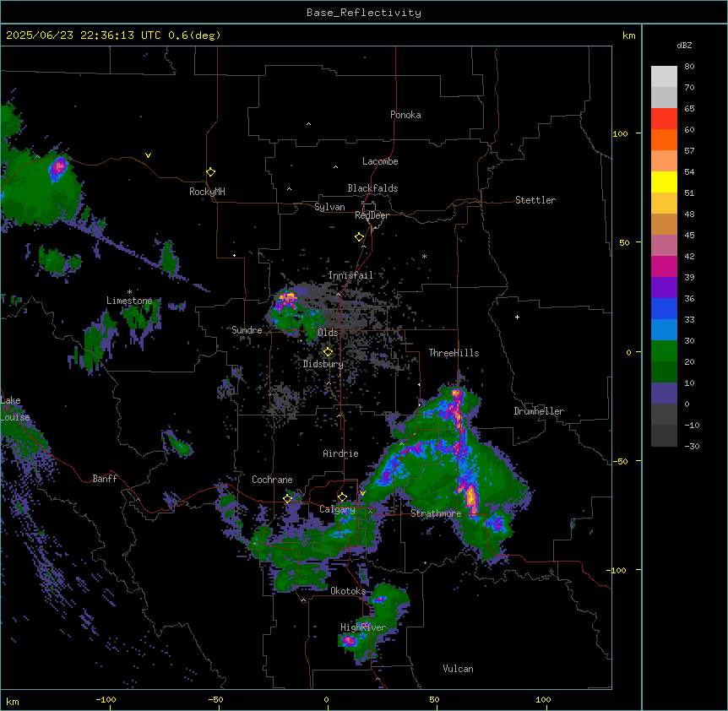Click the Sylvan label on the map
This screenshot has height=711, width=728.
329,207
